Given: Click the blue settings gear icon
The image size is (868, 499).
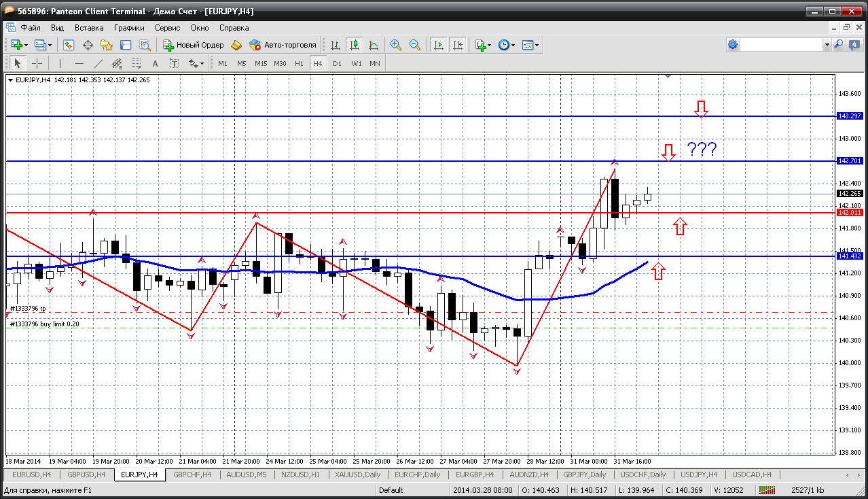Looking at the screenshot, I should (x=733, y=44).
